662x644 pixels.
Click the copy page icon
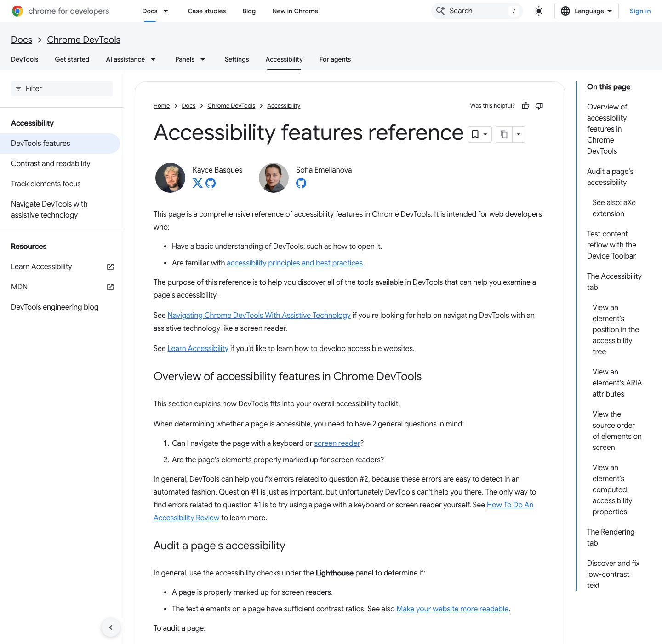(504, 134)
